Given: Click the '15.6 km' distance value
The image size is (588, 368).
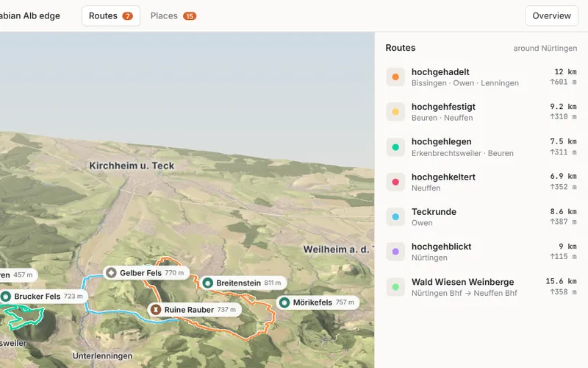Looking at the screenshot, I should point(561,281).
